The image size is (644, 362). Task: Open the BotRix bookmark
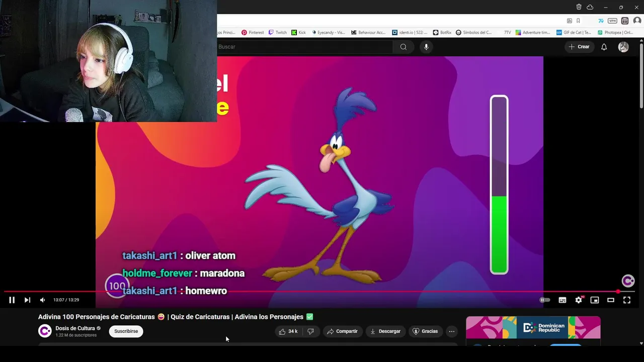(x=442, y=32)
